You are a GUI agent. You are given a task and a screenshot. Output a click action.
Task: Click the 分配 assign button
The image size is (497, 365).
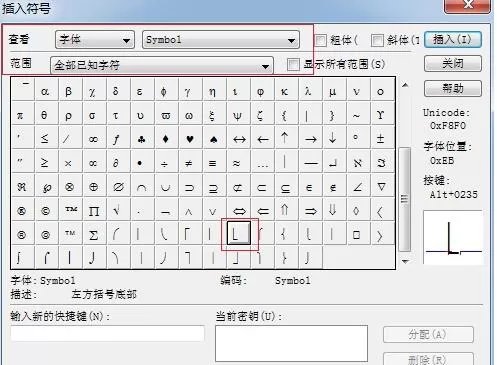(x=428, y=334)
